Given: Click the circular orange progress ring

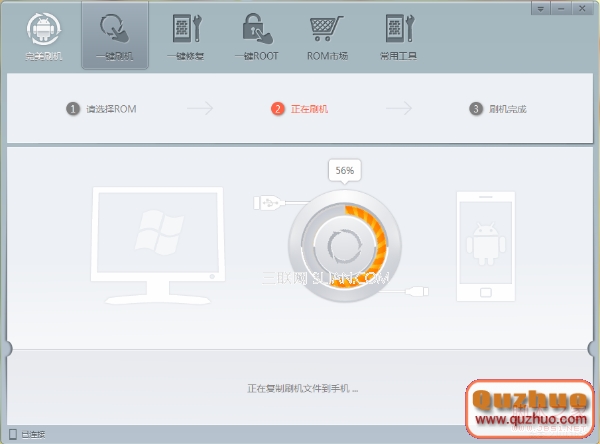Looking at the screenshot, I should click(345, 245).
